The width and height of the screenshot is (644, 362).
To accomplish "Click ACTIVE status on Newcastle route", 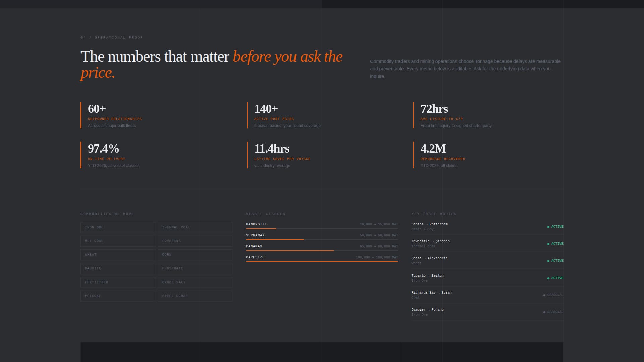I will pos(555,244).
